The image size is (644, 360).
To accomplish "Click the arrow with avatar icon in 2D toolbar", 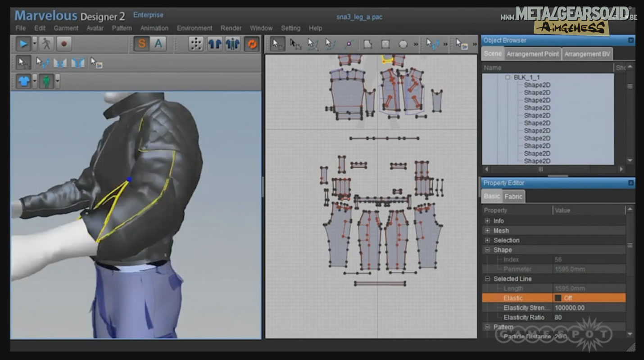I will coord(433,44).
